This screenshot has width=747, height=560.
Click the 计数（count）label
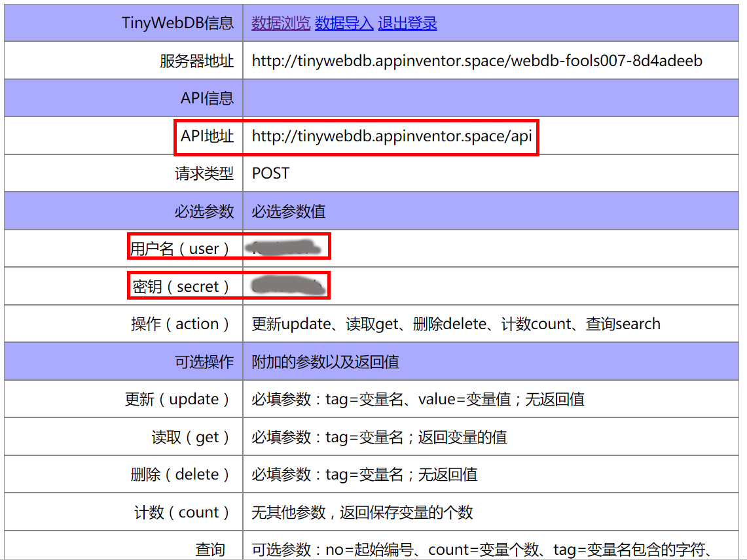click(183, 512)
